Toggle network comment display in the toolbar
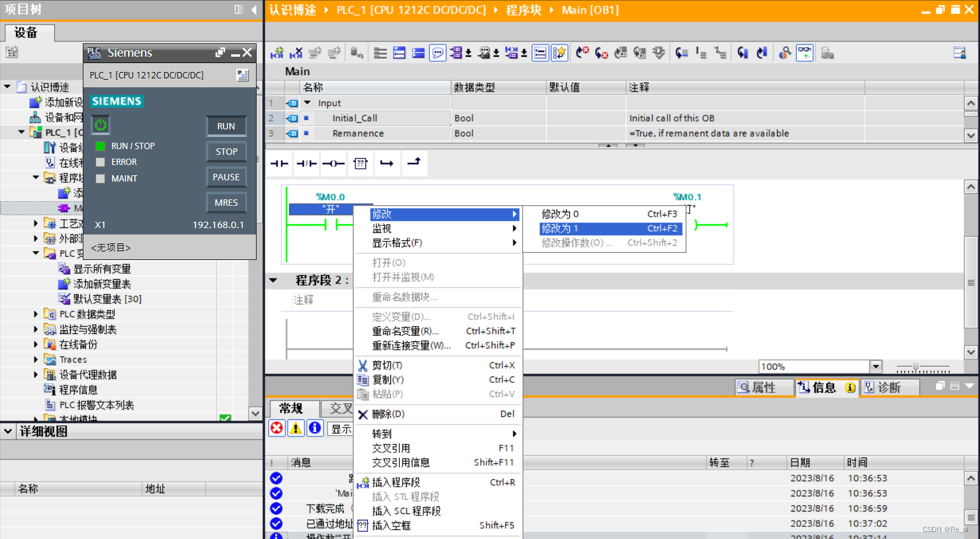Screen dimensions: 980x539 point(437,52)
